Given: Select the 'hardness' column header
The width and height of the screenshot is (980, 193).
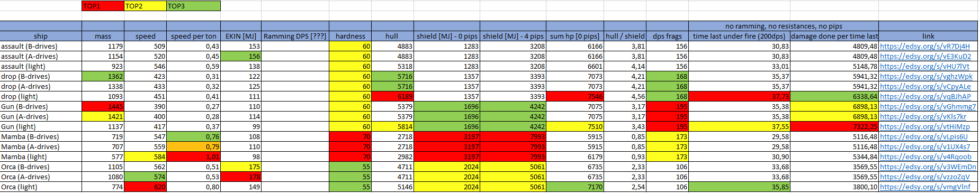Looking at the screenshot, I should [x=350, y=36].
